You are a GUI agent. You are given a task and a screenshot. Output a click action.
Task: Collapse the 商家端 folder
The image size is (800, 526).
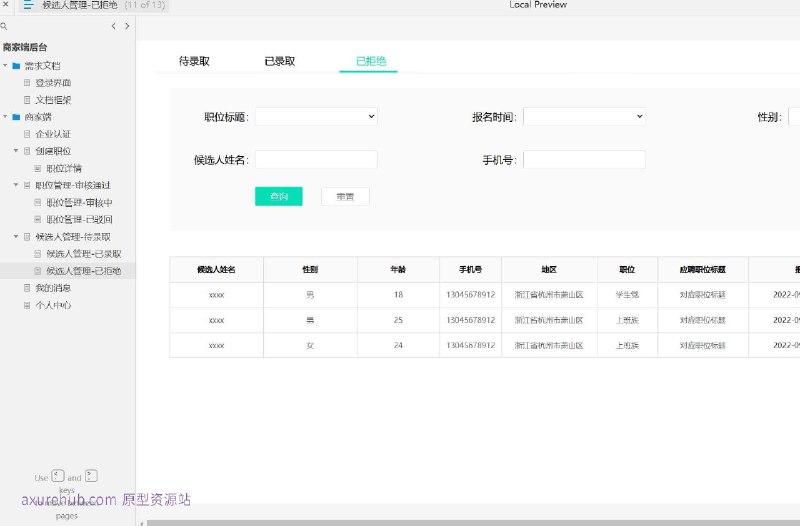5,117
